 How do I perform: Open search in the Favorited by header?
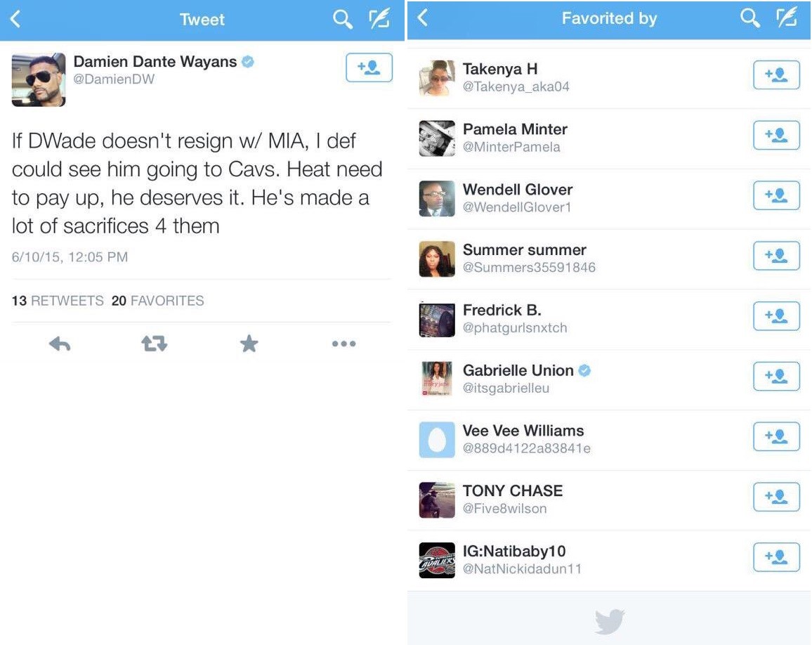[749, 19]
